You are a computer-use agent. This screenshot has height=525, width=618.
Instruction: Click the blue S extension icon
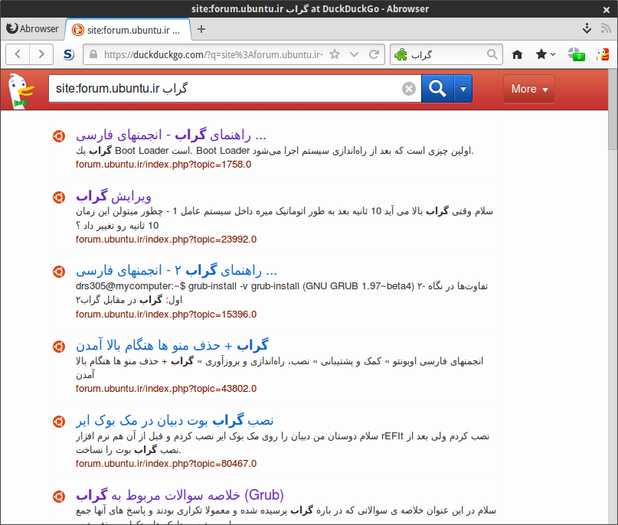[69, 54]
